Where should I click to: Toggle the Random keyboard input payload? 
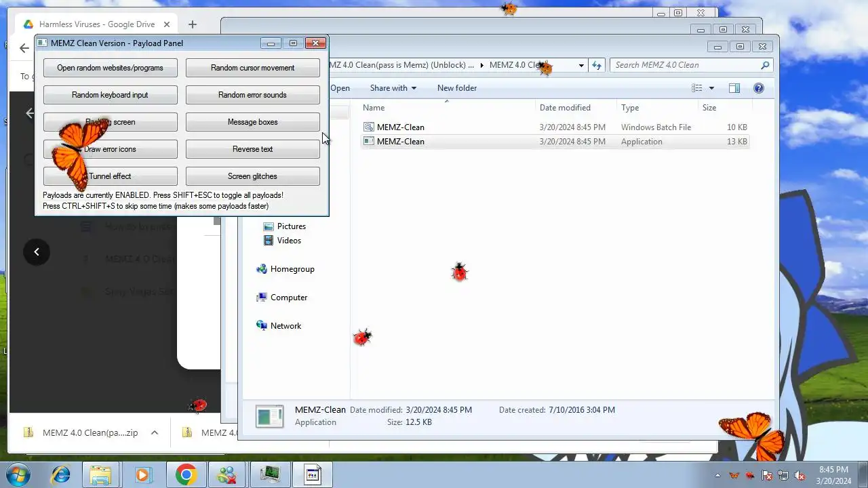pos(110,95)
